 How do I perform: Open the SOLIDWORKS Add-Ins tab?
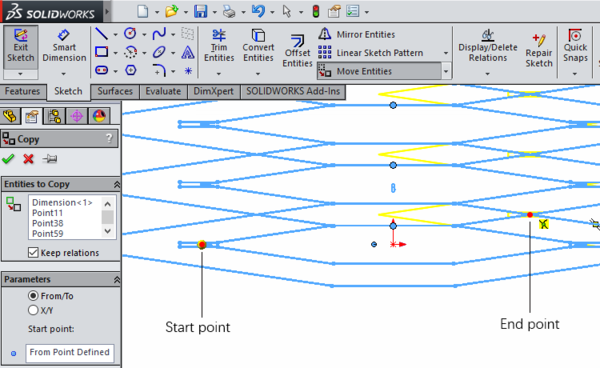click(x=293, y=92)
